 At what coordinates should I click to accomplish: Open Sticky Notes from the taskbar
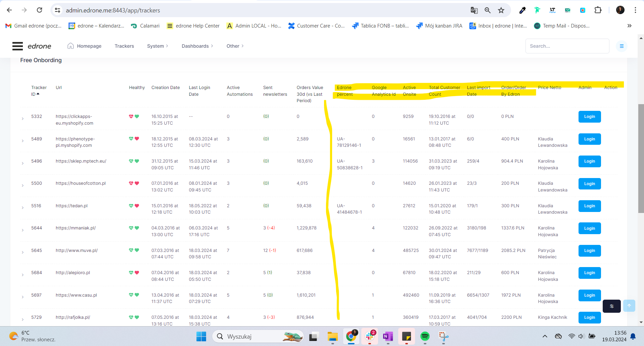pos(406,336)
